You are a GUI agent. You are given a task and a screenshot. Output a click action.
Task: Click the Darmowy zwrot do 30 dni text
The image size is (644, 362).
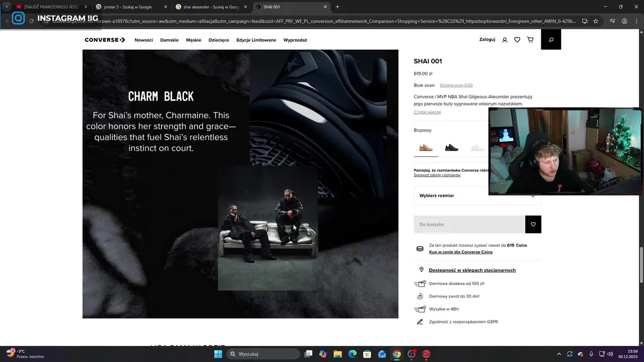(454, 296)
